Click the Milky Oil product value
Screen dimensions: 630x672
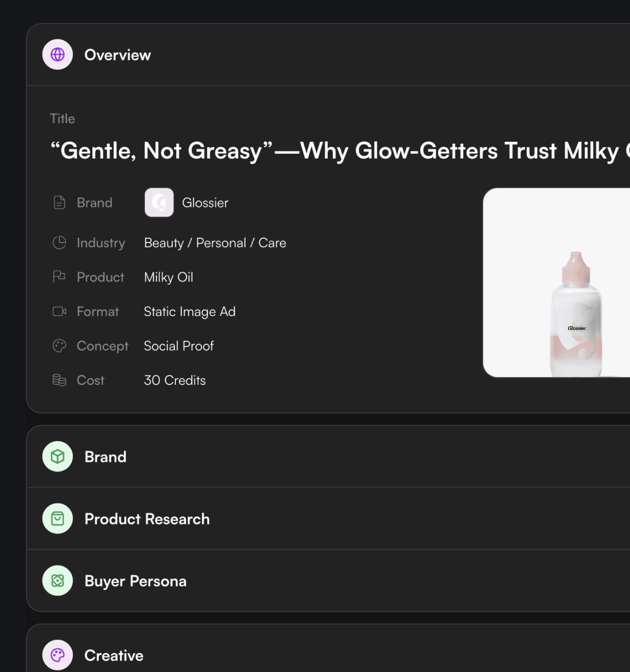click(169, 277)
